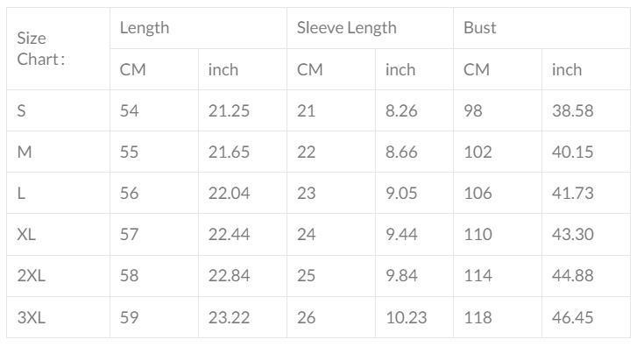The height and width of the screenshot is (354, 644).
Task: Click the 46.45 bust inch value
Action: coord(573,316)
